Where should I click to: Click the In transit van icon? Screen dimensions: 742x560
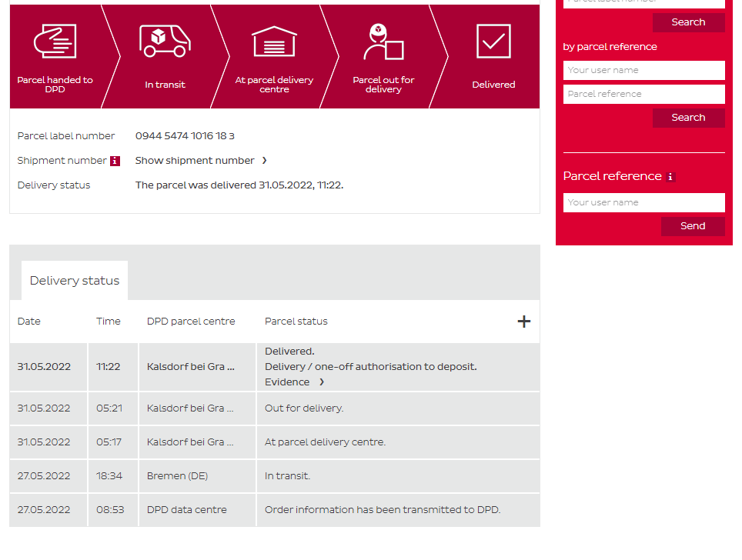tap(165, 41)
